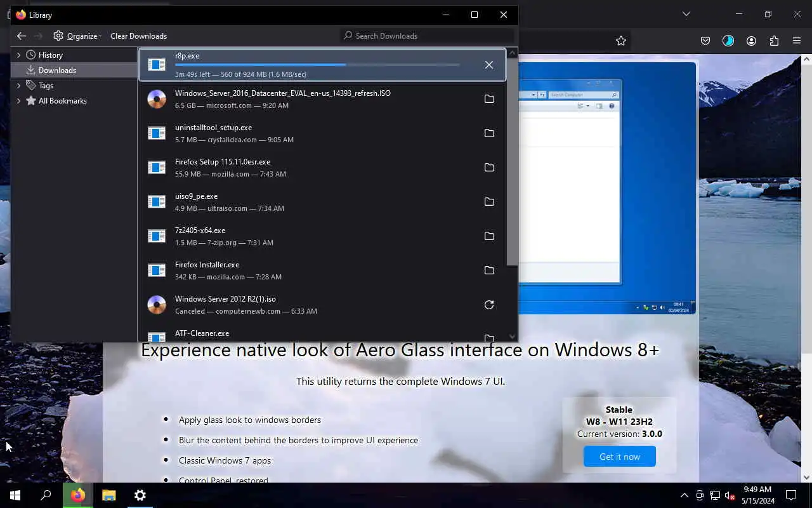Select Firefox Installer.exe download entry
The height and width of the screenshot is (508, 812).
pos(322,271)
